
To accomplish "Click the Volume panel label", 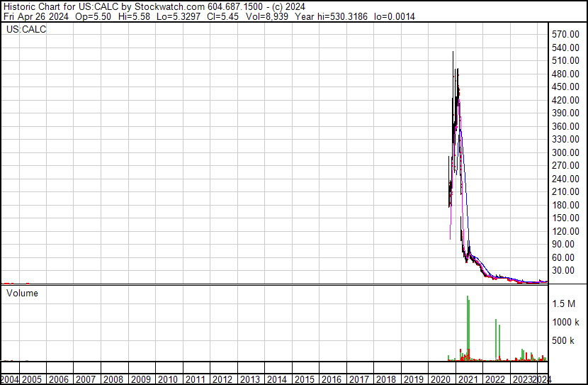I will (23, 293).
